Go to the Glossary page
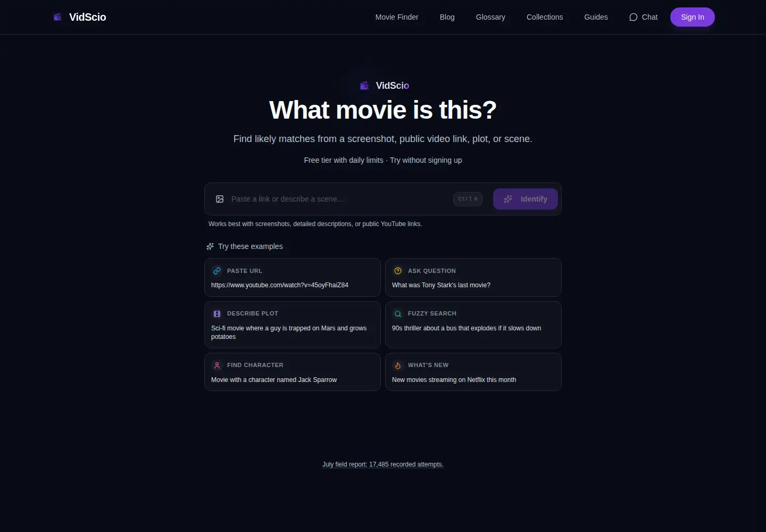 coord(490,17)
